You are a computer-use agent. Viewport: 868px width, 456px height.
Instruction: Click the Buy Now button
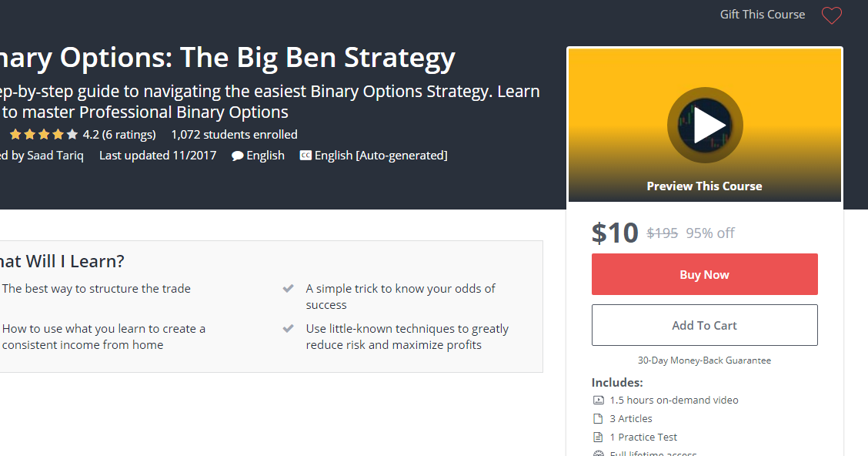coord(705,274)
